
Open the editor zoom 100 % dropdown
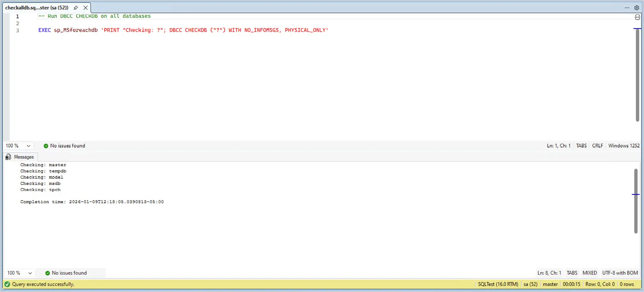[18, 146]
